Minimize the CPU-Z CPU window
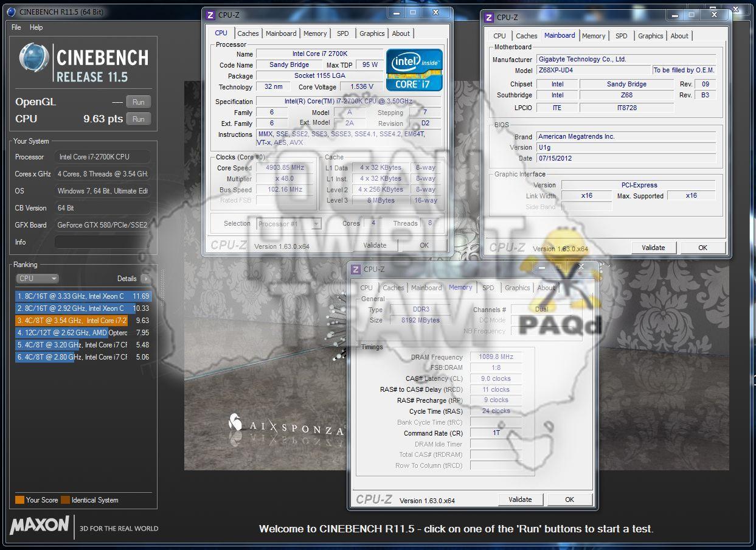 [x=397, y=12]
